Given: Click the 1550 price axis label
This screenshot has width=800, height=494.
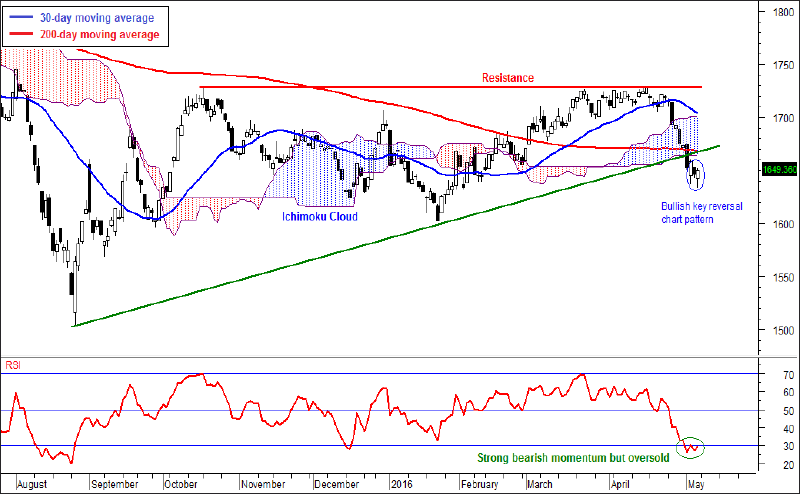Looking at the screenshot, I should click(x=783, y=277).
